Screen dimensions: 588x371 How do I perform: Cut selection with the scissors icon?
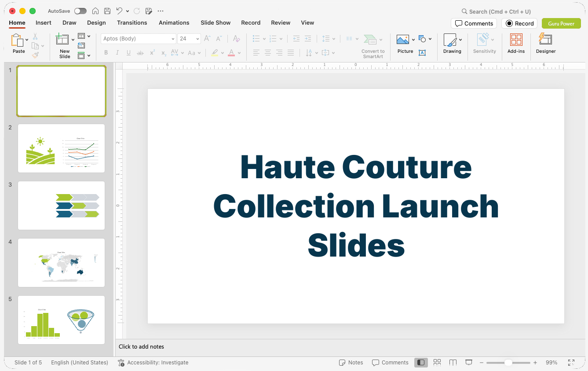tap(35, 37)
